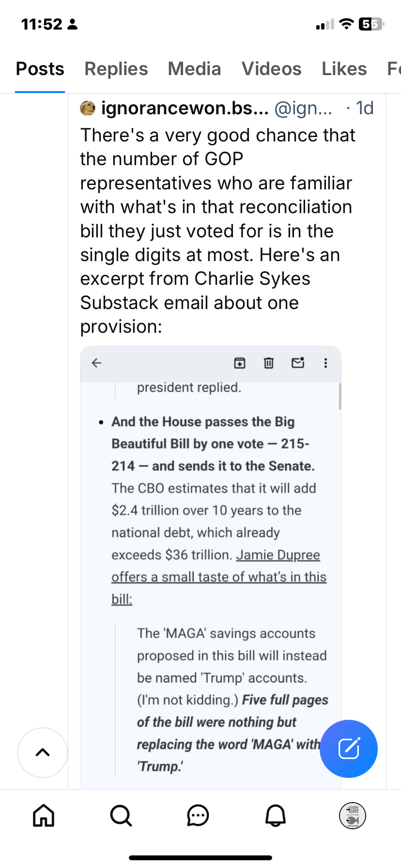Tap the Jamie Dupree link
The width and height of the screenshot is (401, 868).
278,555
